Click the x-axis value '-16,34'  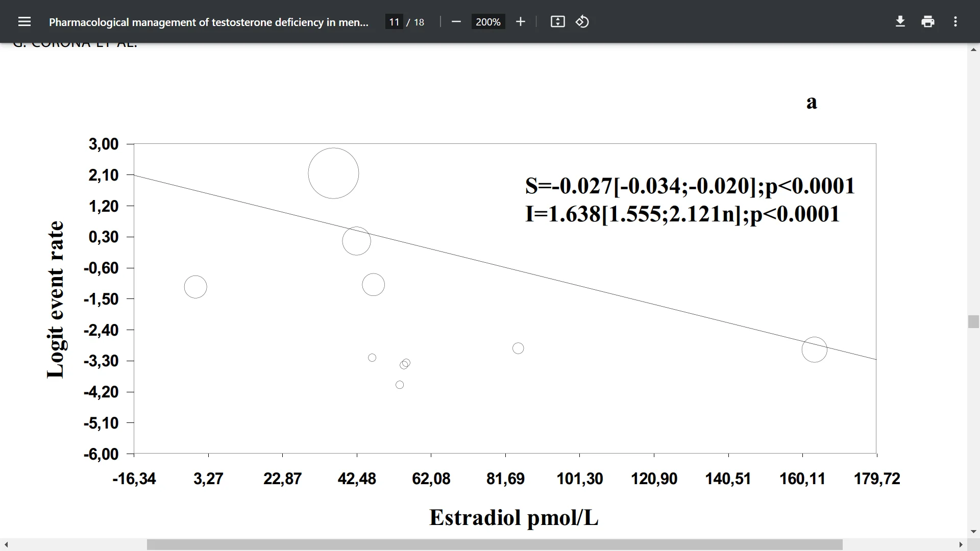click(x=134, y=479)
